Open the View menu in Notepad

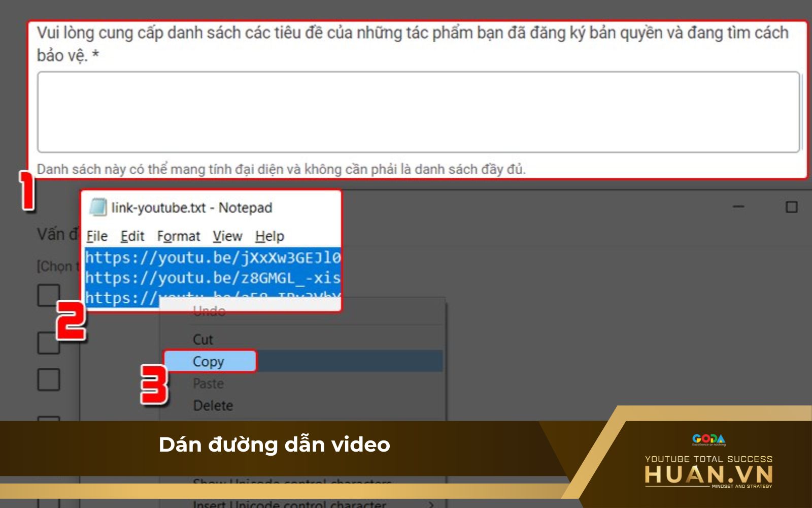coord(227,236)
